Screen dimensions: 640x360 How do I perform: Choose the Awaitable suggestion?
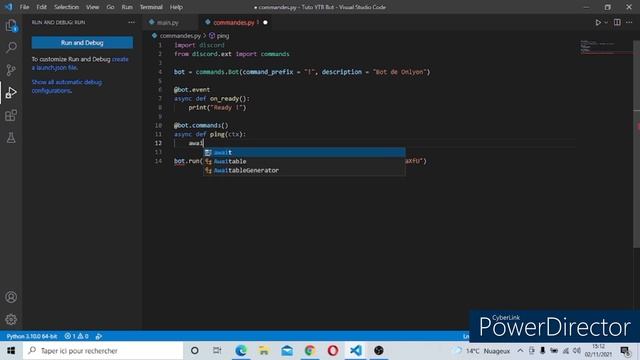(x=304, y=161)
